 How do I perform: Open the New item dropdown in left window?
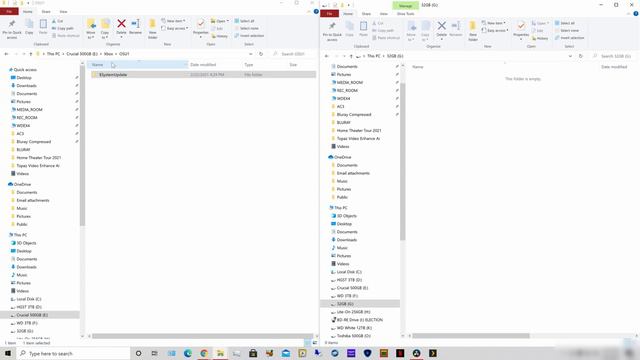pos(173,21)
